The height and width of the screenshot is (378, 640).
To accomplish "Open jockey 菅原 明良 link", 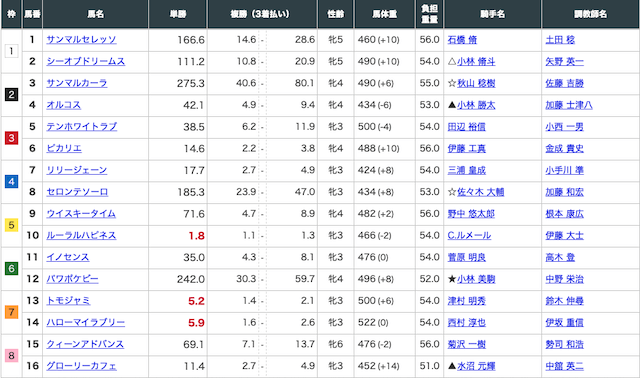I will pyautogui.click(x=467, y=257).
